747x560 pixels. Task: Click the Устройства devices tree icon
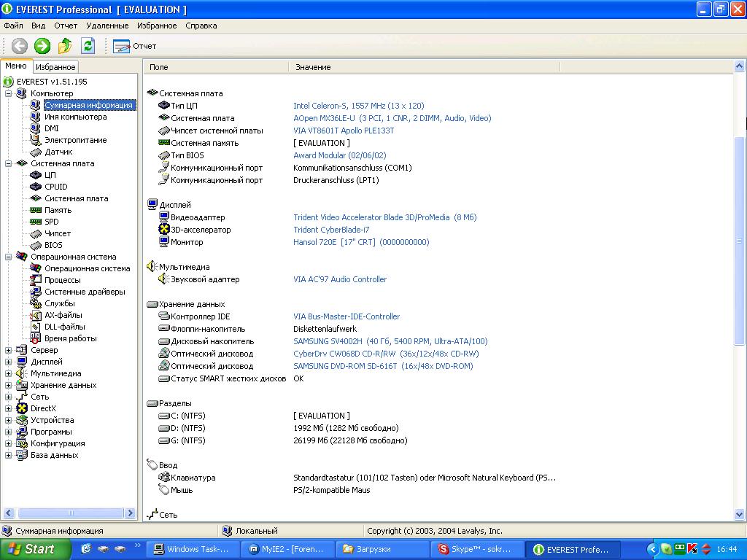[21, 420]
